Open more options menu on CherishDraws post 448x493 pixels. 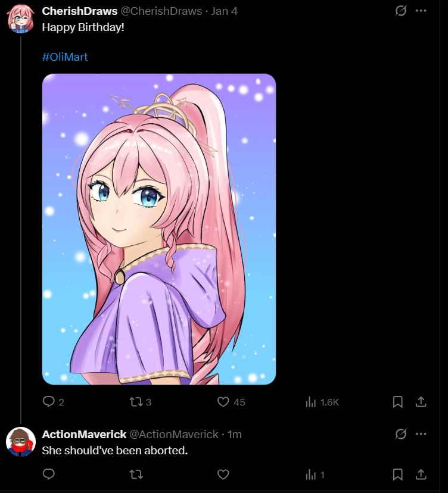pyautogui.click(x=421, y=11)
